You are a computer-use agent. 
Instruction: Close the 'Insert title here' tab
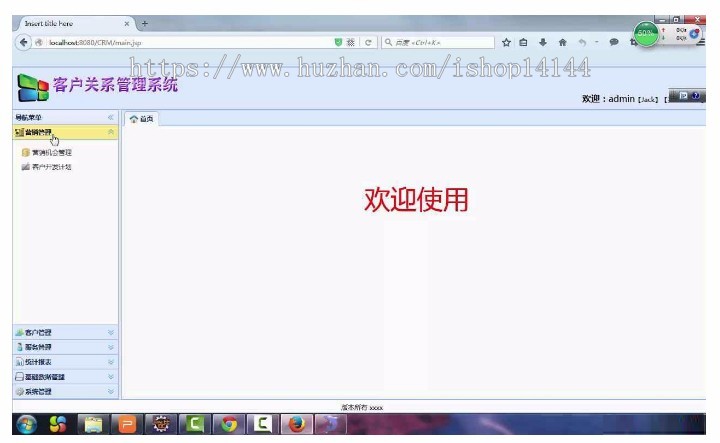[x=127, y=23]
